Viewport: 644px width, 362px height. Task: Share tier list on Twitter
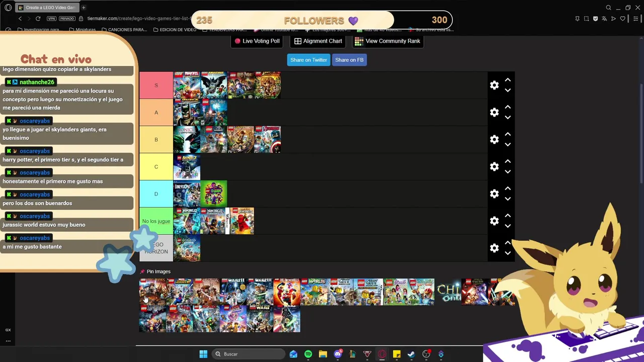[x=308, y=60]
